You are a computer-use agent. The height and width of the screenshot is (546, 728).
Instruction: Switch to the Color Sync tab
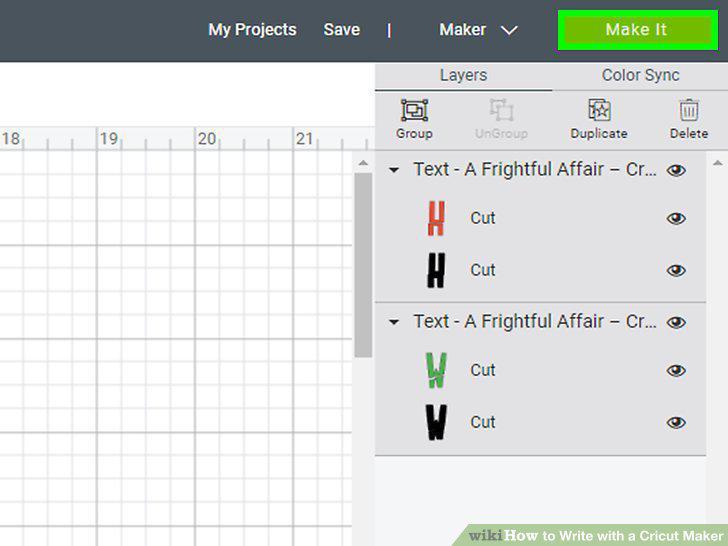tap(640, 75)
